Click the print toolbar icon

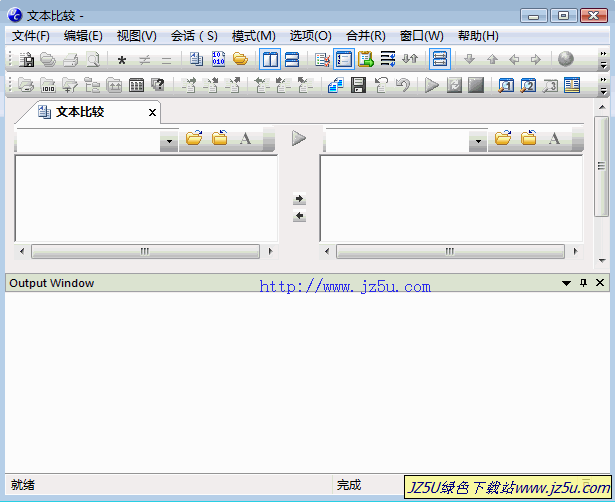click(71, 60)
